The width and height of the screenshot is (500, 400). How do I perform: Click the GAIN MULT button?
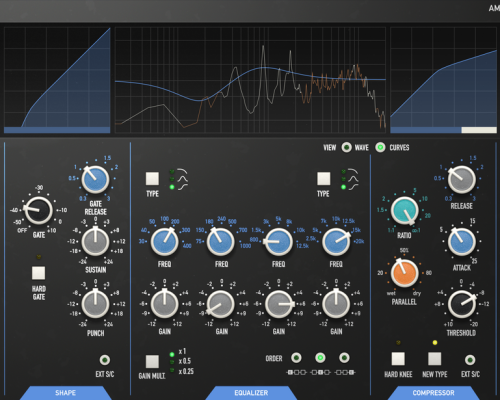point(152,361)
